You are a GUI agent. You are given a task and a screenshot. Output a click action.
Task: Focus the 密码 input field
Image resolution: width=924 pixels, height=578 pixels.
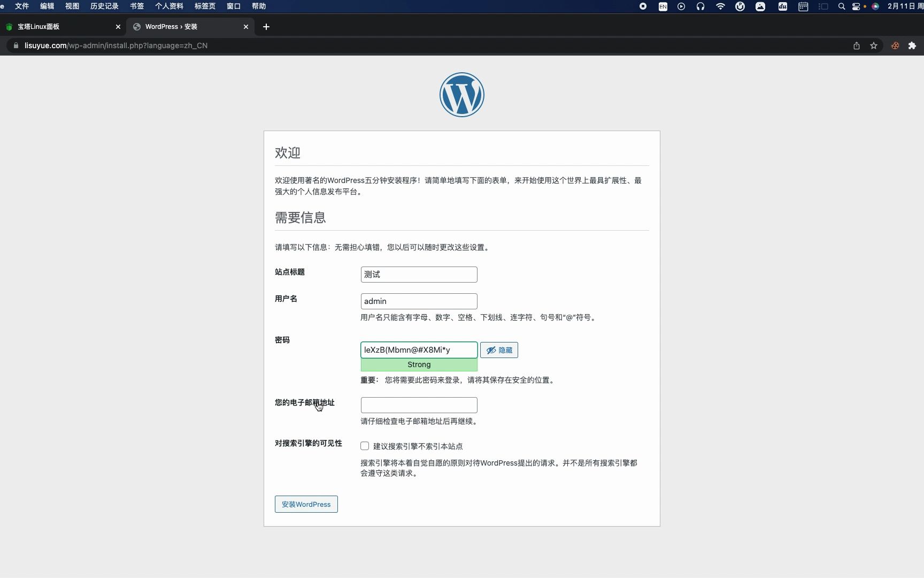pos(419,350)
